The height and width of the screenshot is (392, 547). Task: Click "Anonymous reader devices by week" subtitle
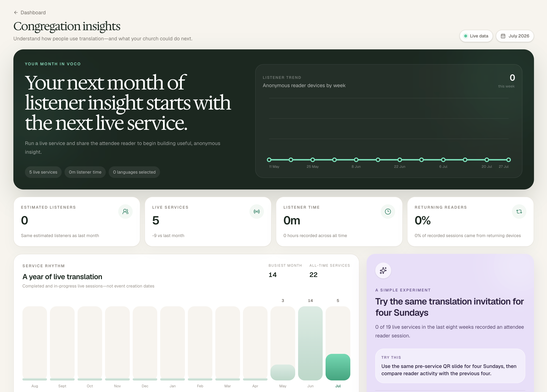coord(304,85)
